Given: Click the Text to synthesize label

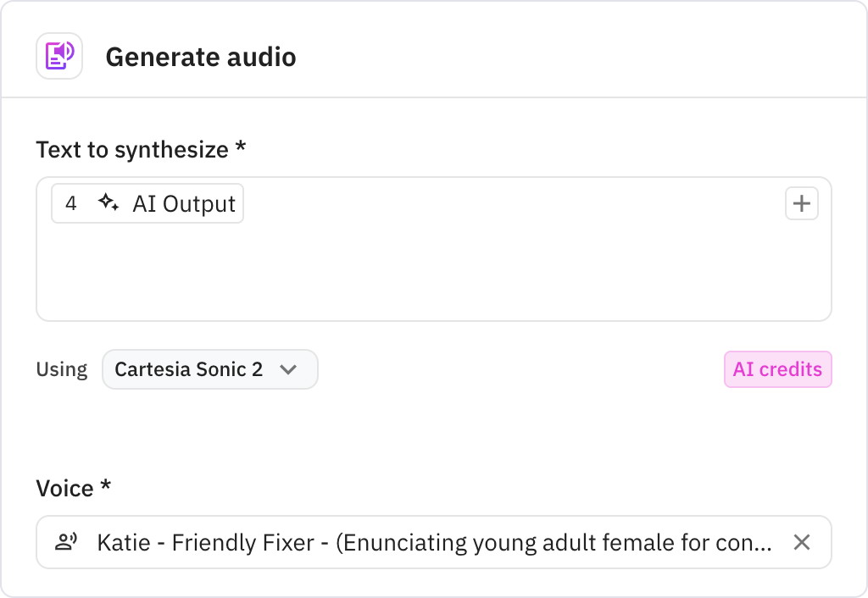Looking at the screenshot, I should 139,149.
